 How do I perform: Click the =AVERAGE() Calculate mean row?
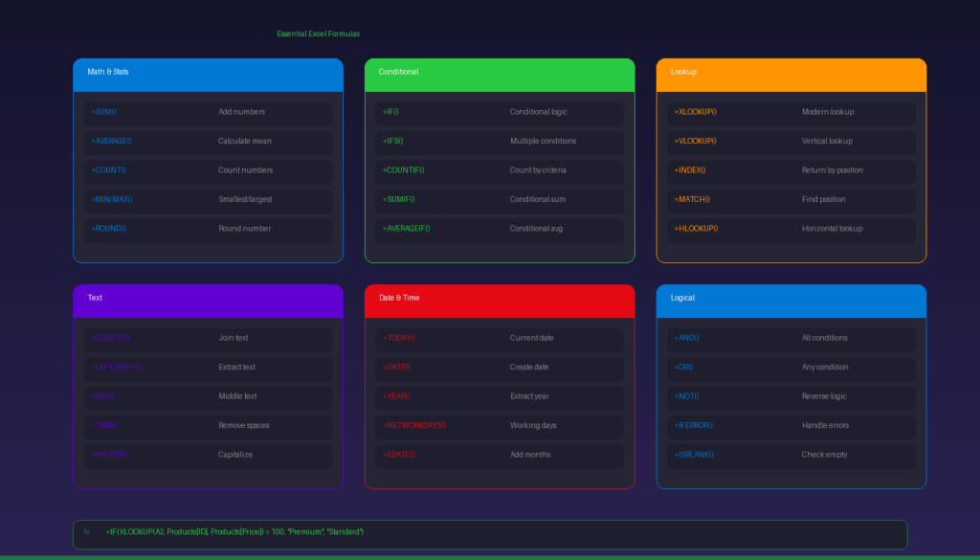click(208, 142)
